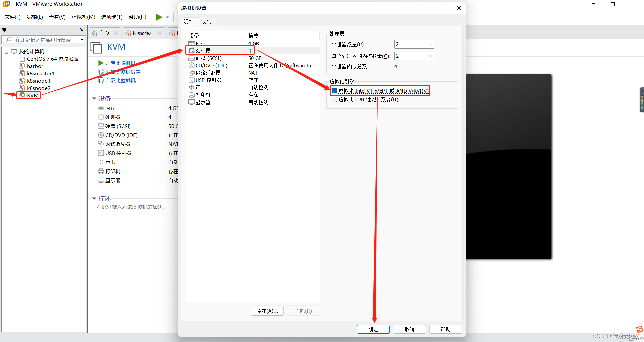Screen dimensions: 644x342
Task: Open the 查看(V) menu
Action: [x=57, y=17]
